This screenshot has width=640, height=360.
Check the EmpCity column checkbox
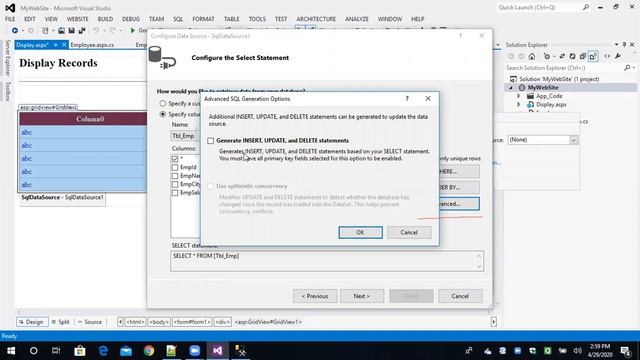click(175, 184)
